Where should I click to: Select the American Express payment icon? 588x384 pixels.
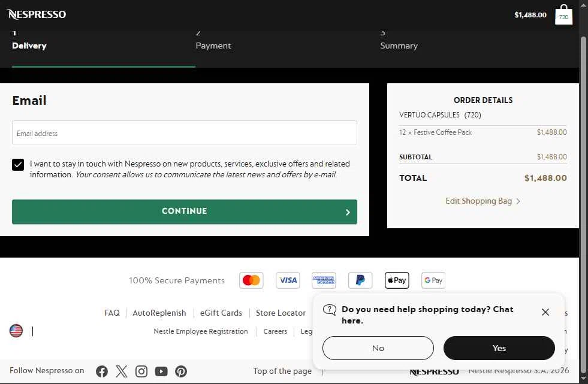[x=324, y=280]
